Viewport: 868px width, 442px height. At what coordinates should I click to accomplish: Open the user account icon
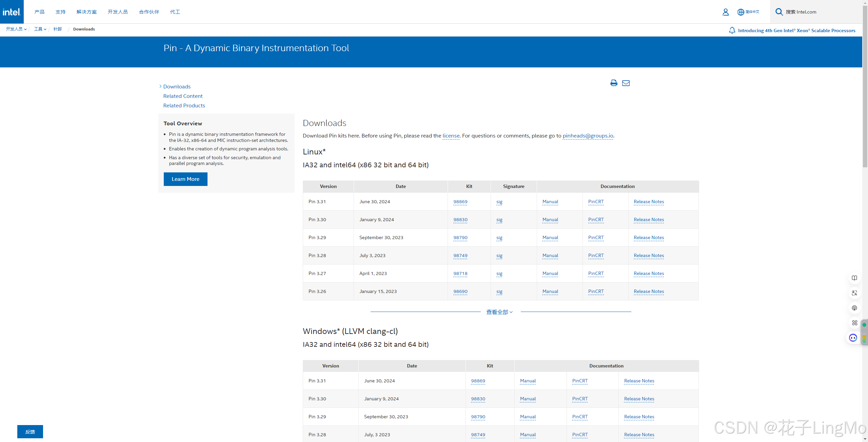[726, 12]
